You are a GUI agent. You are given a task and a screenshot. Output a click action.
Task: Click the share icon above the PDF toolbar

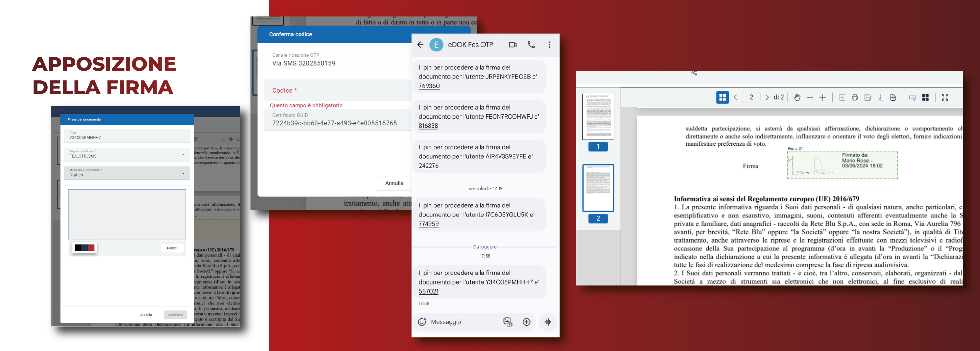pyautogui.click(x=694, y=73)
